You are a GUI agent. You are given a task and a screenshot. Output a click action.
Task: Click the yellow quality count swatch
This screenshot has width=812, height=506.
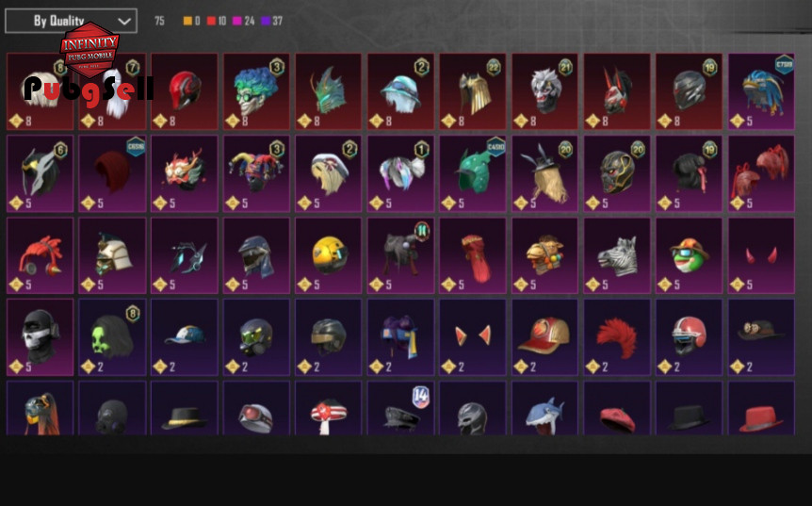click(187, 21)
